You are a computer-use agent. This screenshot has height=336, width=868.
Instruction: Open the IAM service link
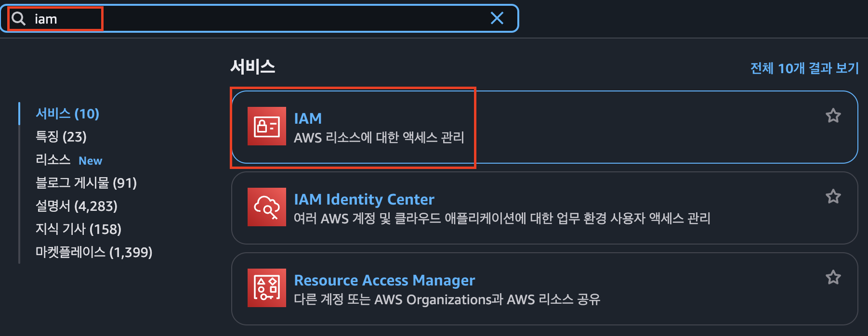pyautogui.click(x=308, y=118)
